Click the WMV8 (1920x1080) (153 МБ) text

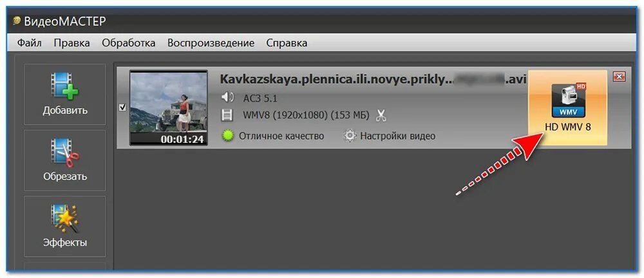pos(307,115)
